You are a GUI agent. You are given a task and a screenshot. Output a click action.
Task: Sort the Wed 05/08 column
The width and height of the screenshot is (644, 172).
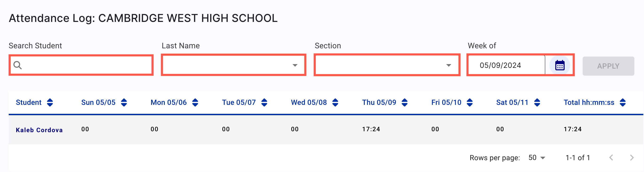pyautogui.click(x=335, y=102)
